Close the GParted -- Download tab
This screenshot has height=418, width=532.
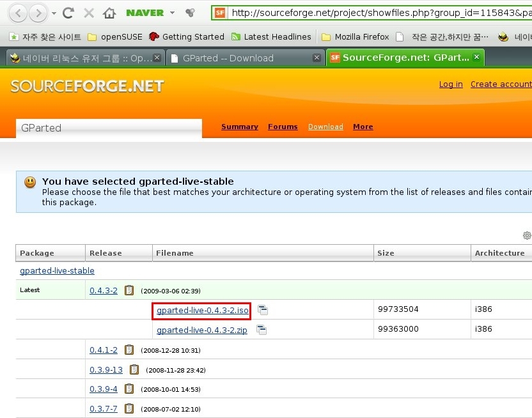[317, 58]
